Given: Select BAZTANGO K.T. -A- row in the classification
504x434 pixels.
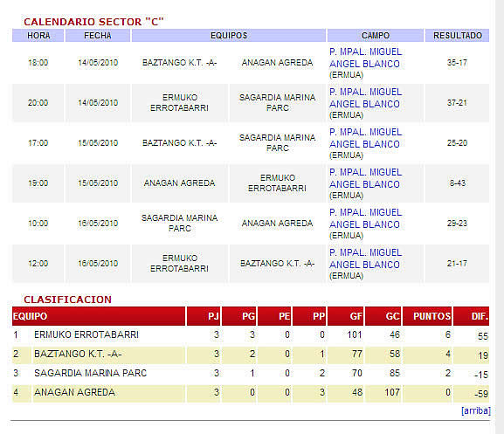Looking at the screenshot, I should click(251, 355).
